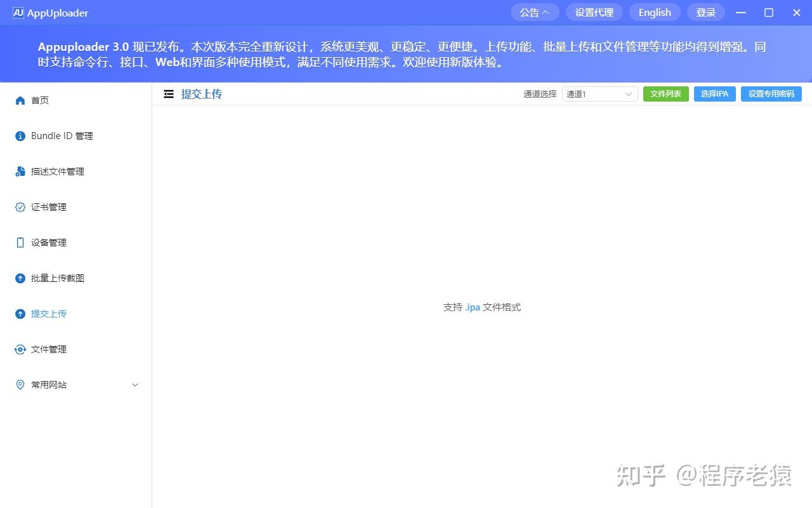812x508 pixels.
Task: Open the 文件列表 file list
Action: 666,94
